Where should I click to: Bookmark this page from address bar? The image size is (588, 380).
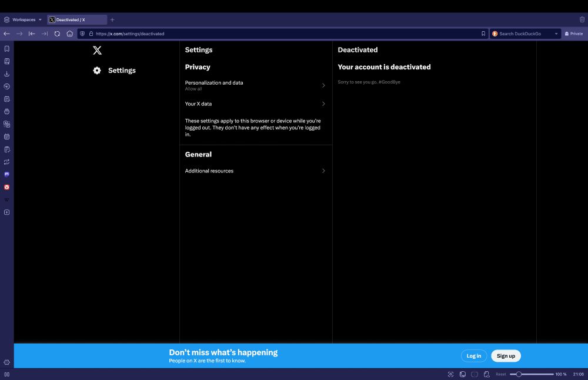tap(483, 34)
